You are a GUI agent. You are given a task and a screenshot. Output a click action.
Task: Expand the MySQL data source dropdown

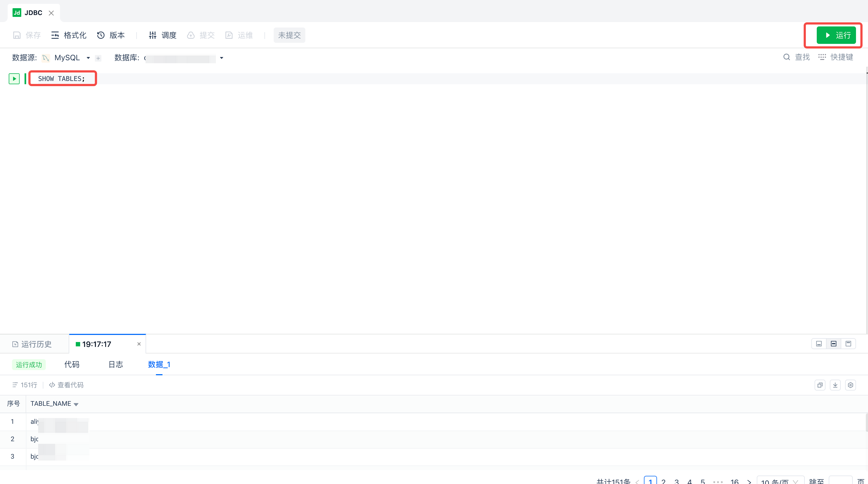click(x=88, y=58)
